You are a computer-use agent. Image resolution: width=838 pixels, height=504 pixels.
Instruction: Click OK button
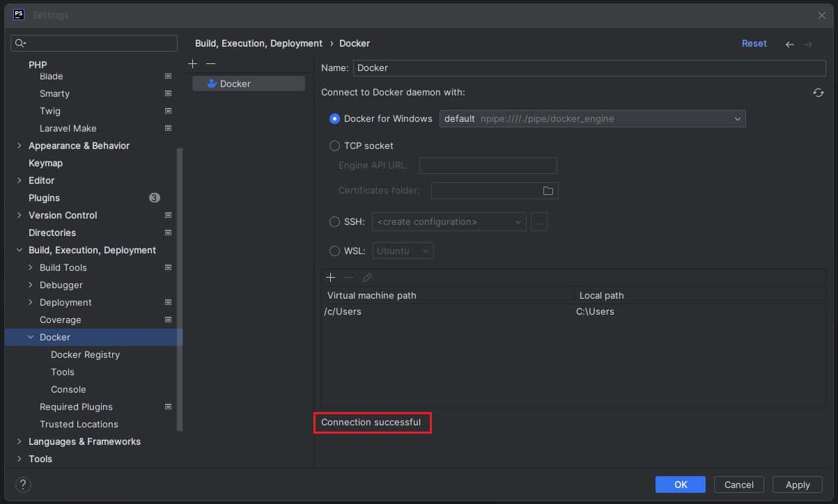pyautogui.click(x=681, y=485)
